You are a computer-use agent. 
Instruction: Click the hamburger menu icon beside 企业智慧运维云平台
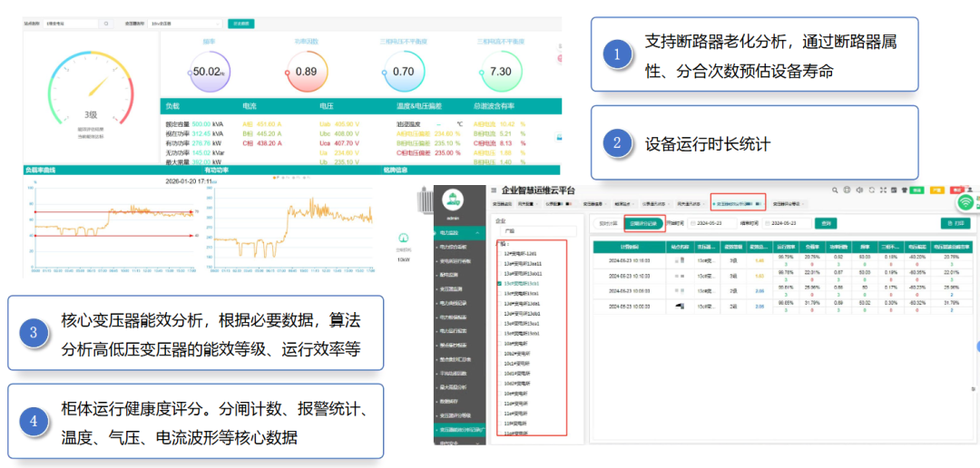(x=494, y=190)
